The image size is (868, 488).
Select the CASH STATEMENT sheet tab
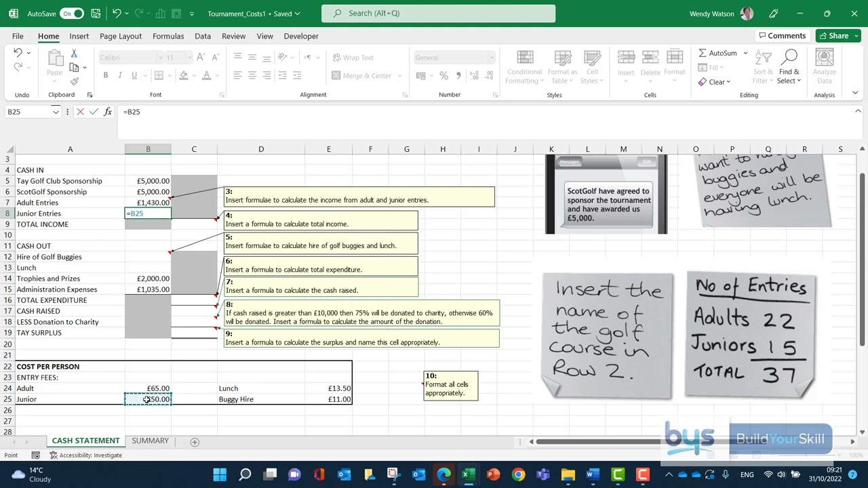click(x=85, y=441)
